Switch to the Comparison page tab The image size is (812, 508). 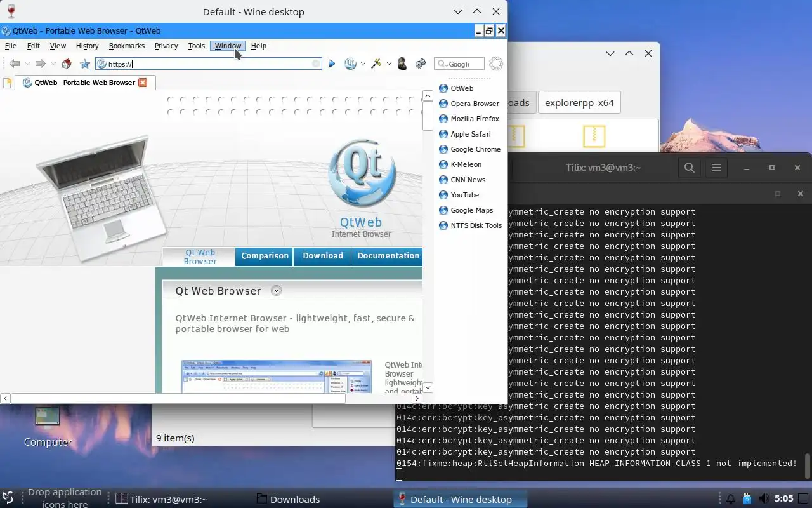tap(265, 256)
